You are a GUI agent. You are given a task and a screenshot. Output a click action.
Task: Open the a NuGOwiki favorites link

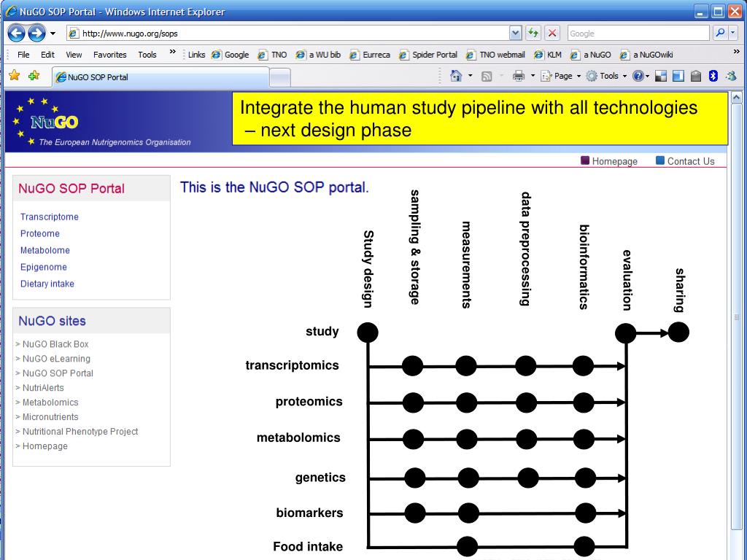tap(646, 55)
